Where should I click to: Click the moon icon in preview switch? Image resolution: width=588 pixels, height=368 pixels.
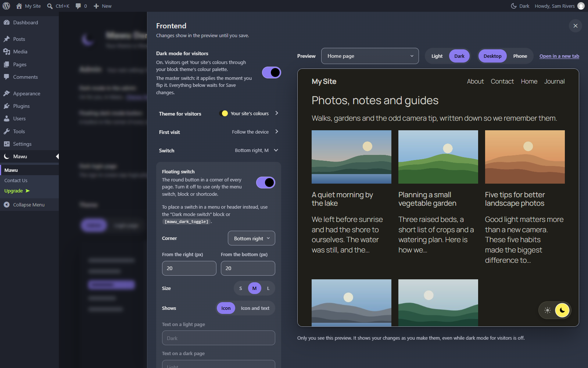(562, 310)
